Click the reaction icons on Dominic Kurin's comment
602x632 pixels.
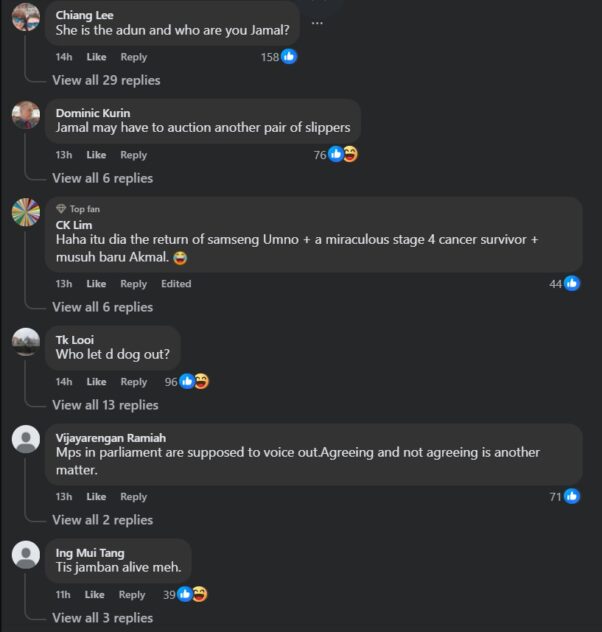pyautogui.click(x=343, y=154)
